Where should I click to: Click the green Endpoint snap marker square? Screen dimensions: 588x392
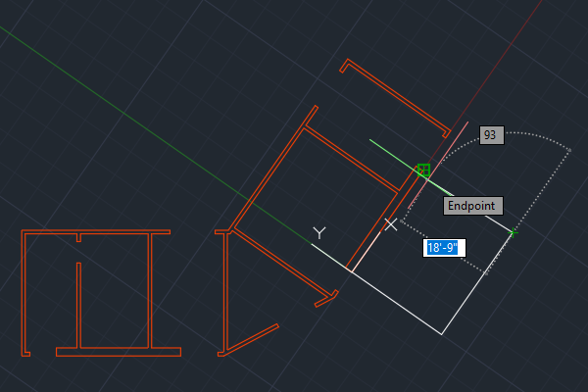(x=423, y=170)
